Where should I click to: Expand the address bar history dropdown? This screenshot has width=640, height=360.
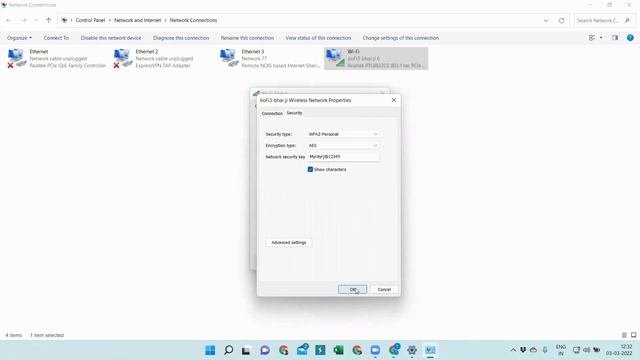pos(546,20)
